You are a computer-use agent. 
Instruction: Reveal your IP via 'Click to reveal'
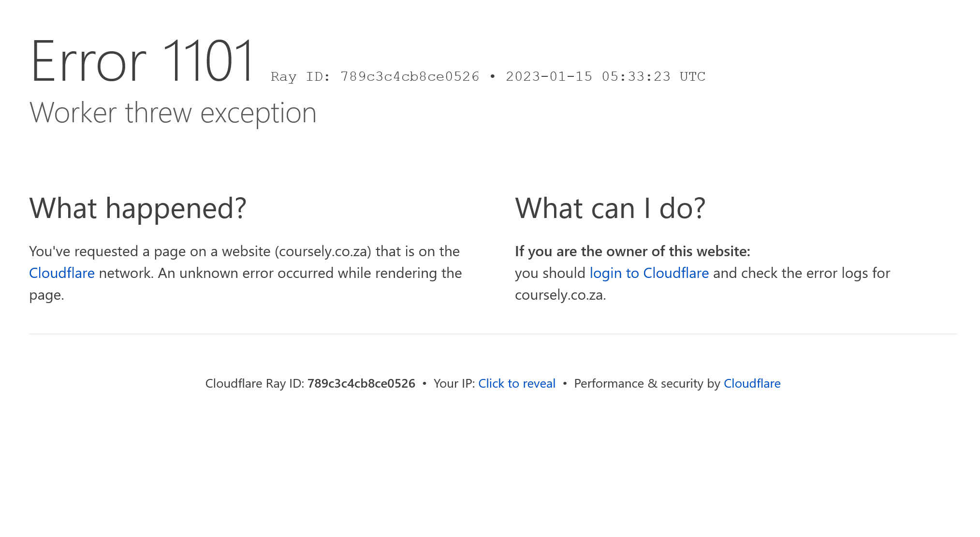tap(517, 383)
